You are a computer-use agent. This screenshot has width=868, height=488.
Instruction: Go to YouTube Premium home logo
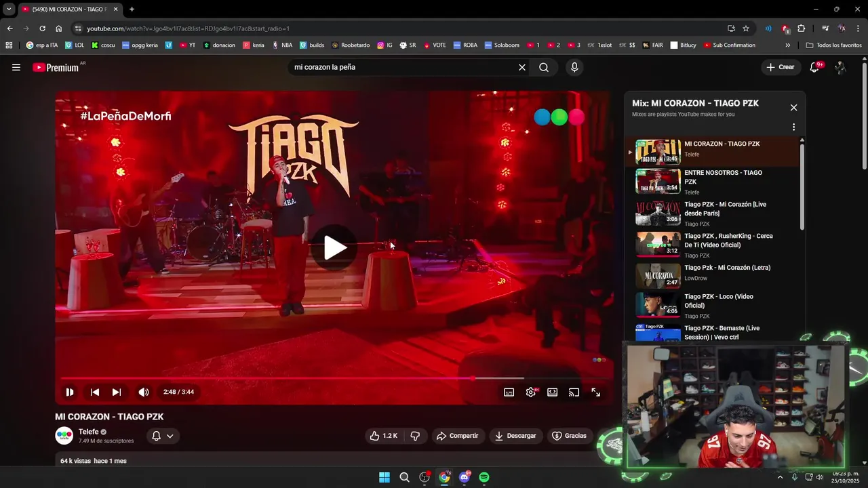[x=57, y=67]
